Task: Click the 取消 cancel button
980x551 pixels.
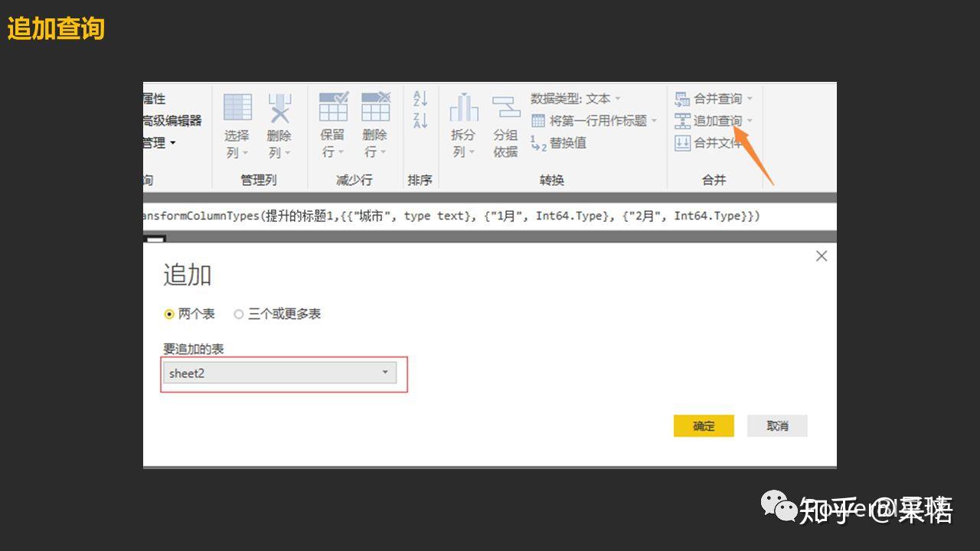Action: pos(777,425)
